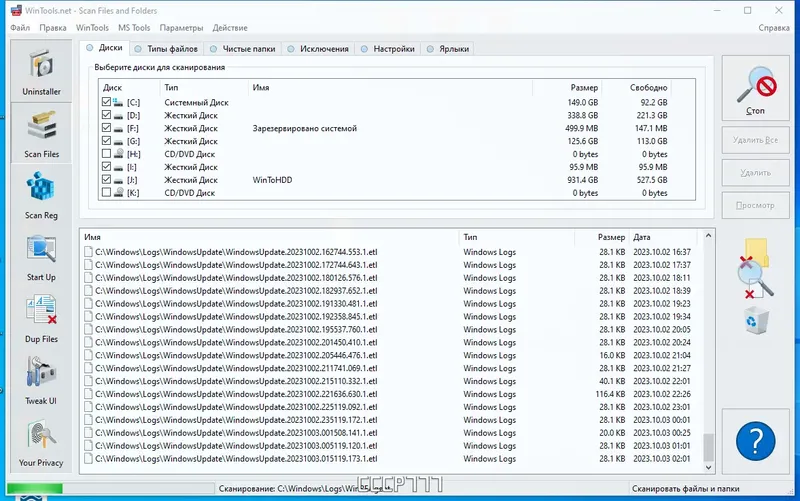This screenshot has height=501, width=800.
Task: Switch to the Чистые папки tab
Action: [x=243, y=49]
